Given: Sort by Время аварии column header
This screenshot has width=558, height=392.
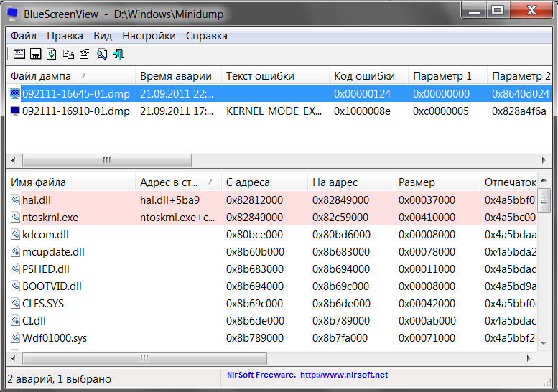Looking at the screenshot, I should (x=178, y=76).
